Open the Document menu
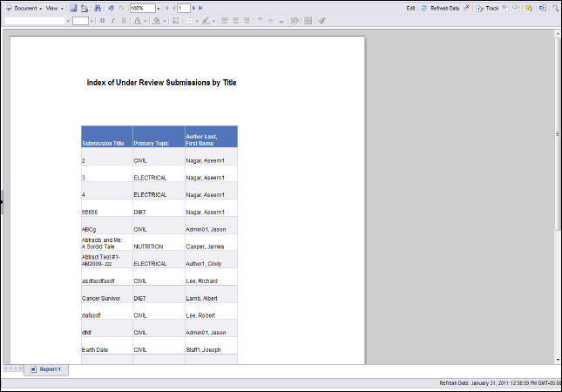The width and height of the screenshot is (562, 392). (x=25, y=8)
